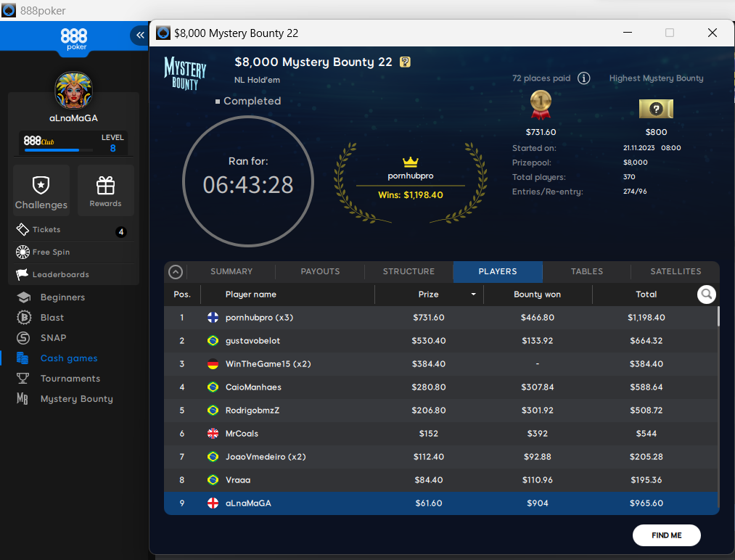Image resolution: width=735 pixels, height=560 pixels.
Task: Sort by Total column header
Action: click(646, 295)
